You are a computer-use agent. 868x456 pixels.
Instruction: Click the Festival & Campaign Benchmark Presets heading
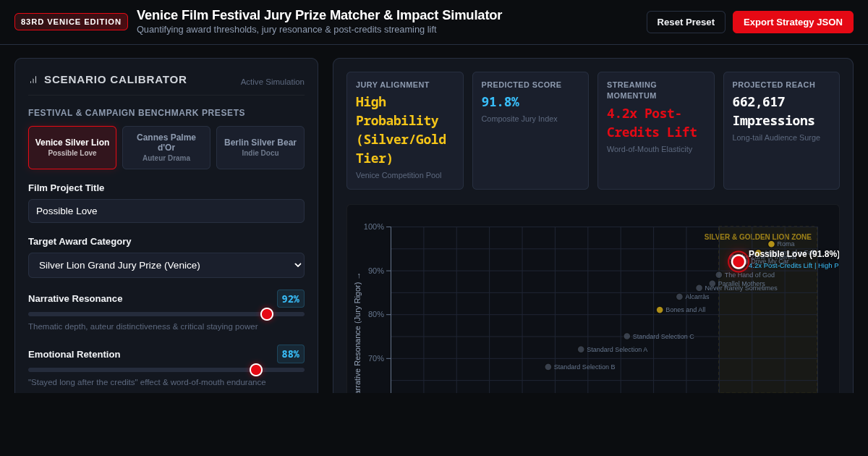point(137,113)
